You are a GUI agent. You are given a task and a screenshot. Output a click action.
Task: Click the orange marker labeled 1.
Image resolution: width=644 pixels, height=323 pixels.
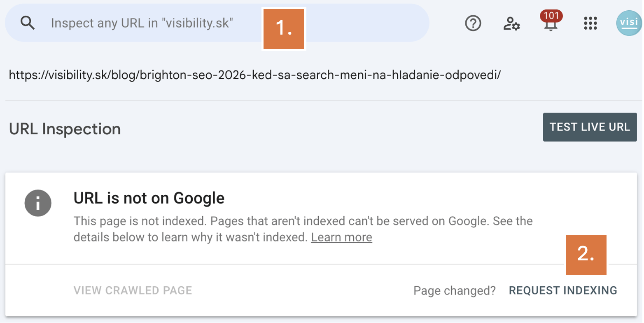tap(284, 28)
